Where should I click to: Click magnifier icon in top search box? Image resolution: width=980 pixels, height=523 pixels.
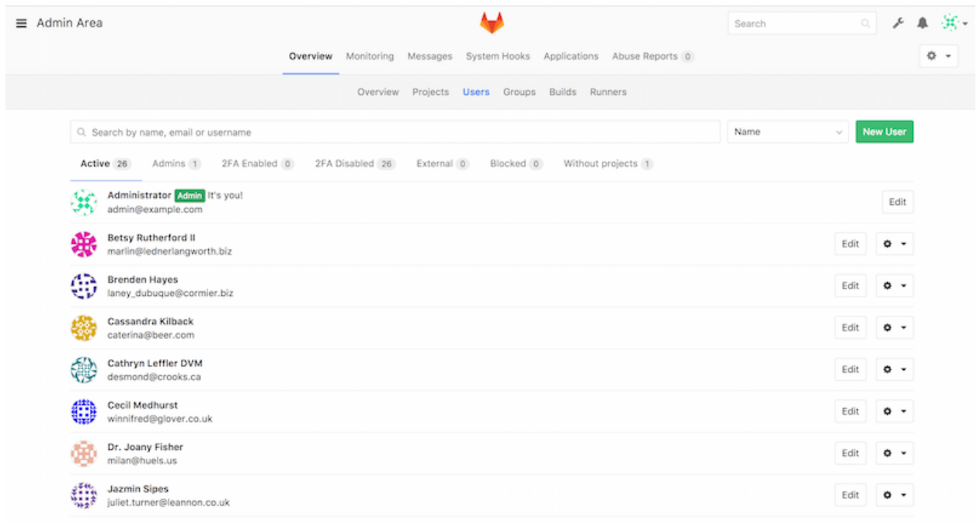865,24
